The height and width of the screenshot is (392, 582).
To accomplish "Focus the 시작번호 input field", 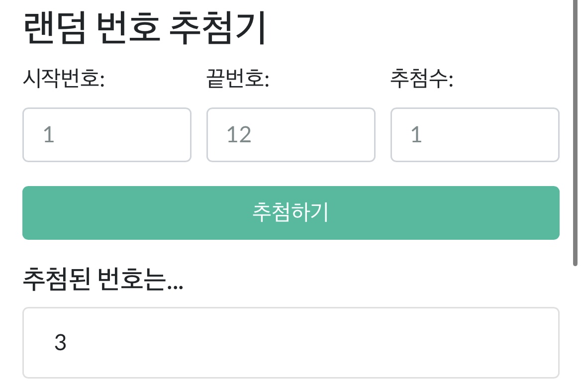I will 106,135.
